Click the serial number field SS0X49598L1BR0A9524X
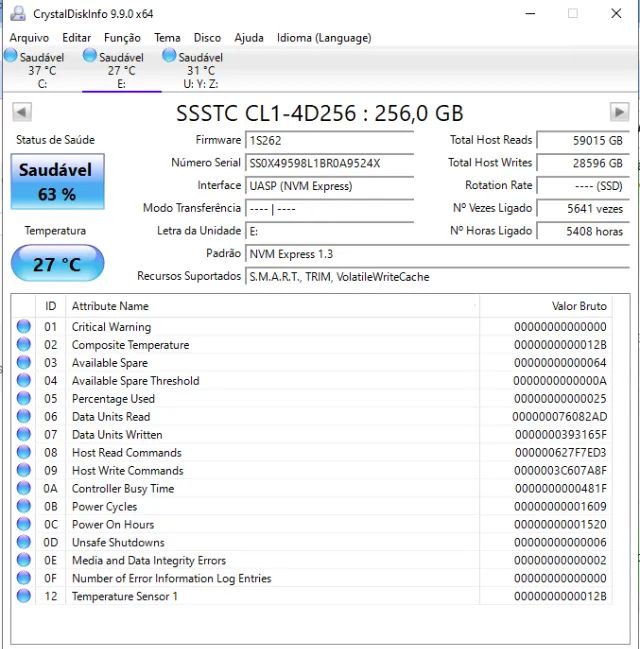This screenshot has width=640, height=649. 330,163
